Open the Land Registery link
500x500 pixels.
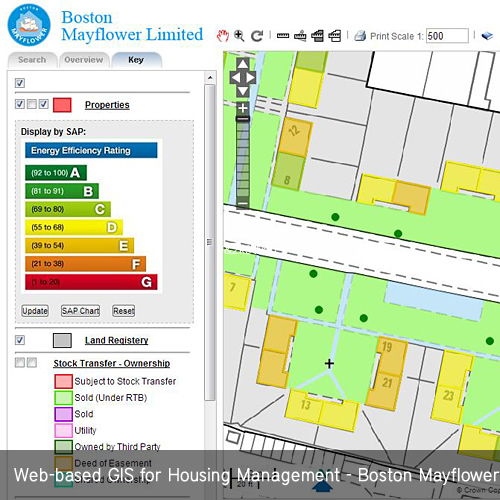coord(116,340)
